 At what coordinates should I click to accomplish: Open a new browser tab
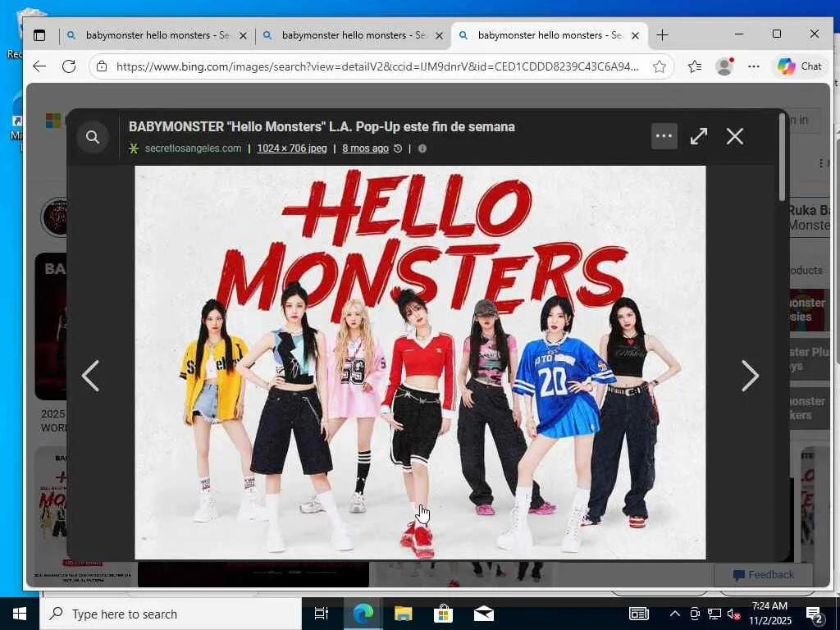coord(662,35)
